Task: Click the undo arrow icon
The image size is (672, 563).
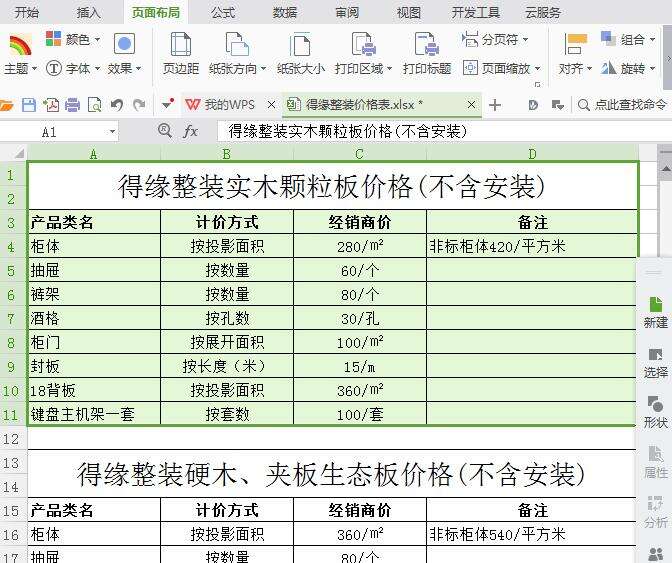Action: (x=117, y=105)
